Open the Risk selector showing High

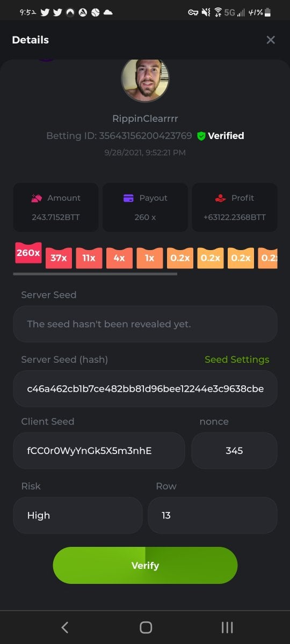point(78,515)
